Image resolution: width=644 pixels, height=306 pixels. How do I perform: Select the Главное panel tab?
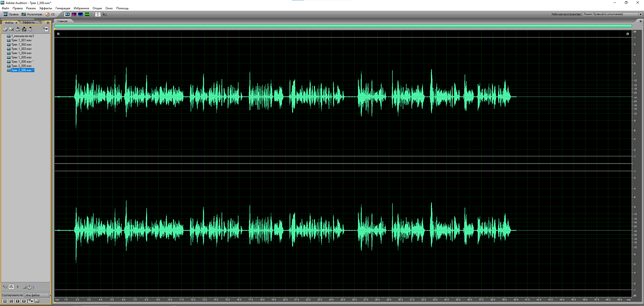click(62, 21)
